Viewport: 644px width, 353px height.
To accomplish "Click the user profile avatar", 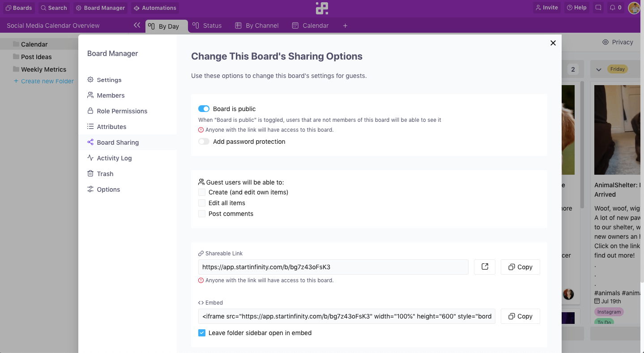I will coord(634,8).
